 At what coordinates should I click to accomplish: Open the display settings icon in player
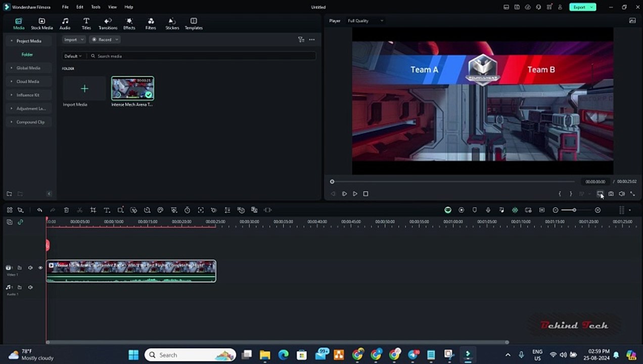pos(600,194)
